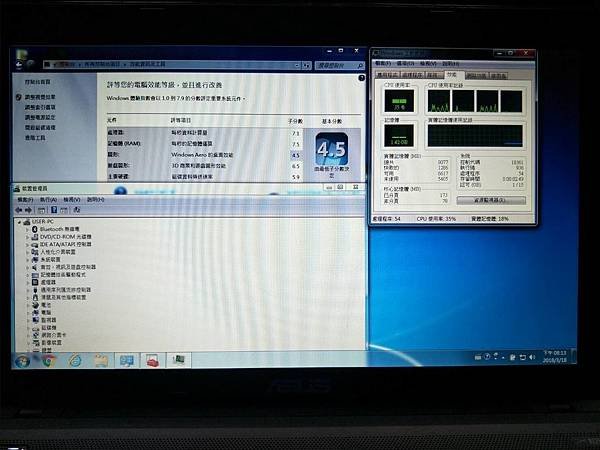
Task: Switch to fifth tab in Task Manager
Action: point(476,75)
